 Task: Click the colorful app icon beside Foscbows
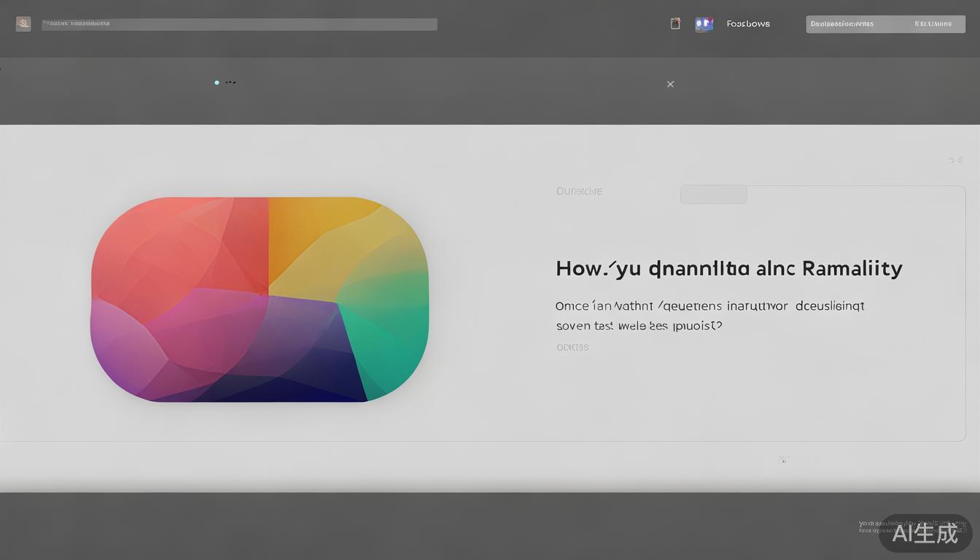[x=704, y=24]
